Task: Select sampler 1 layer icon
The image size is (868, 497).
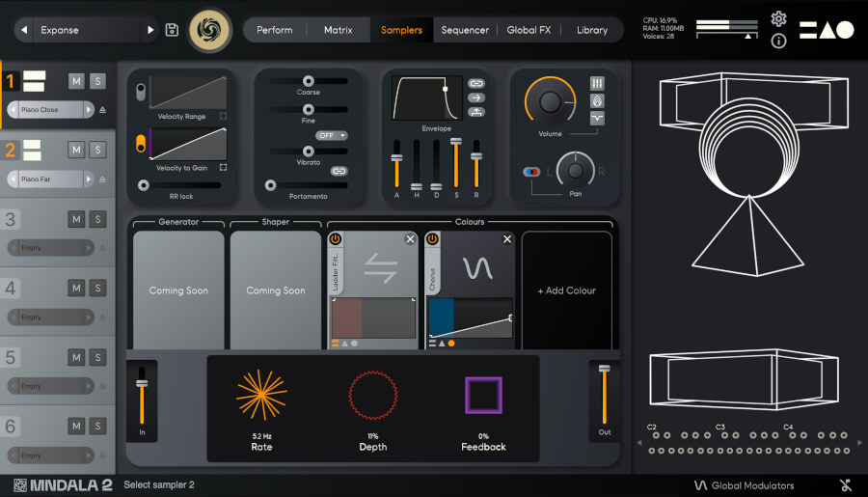Action: point(34,81)
